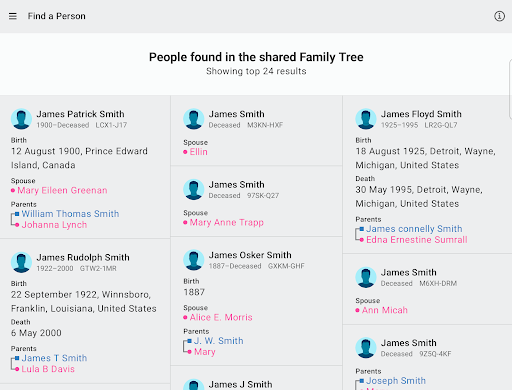The image size is (512, 390).
Task: Click avatar of James Smith M3KN-HXF
Action: (x=194, y=119)
